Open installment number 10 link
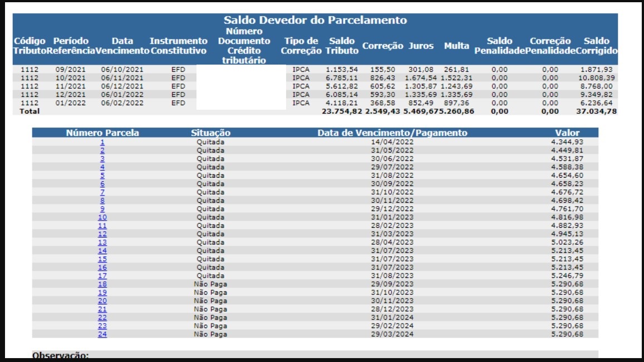This screenshot has width=644, height=362. pos(102,217)
